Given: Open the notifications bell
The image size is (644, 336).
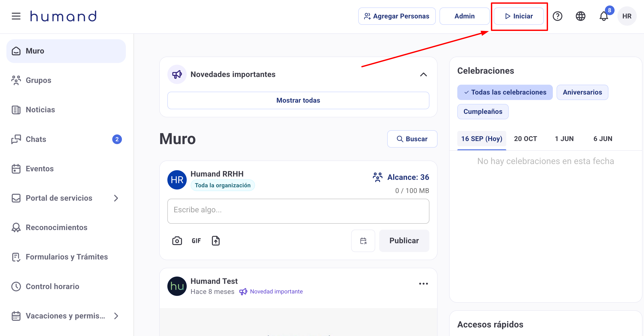Looking at the screenshot, I should pyautogui.click(x=604, y=16).
